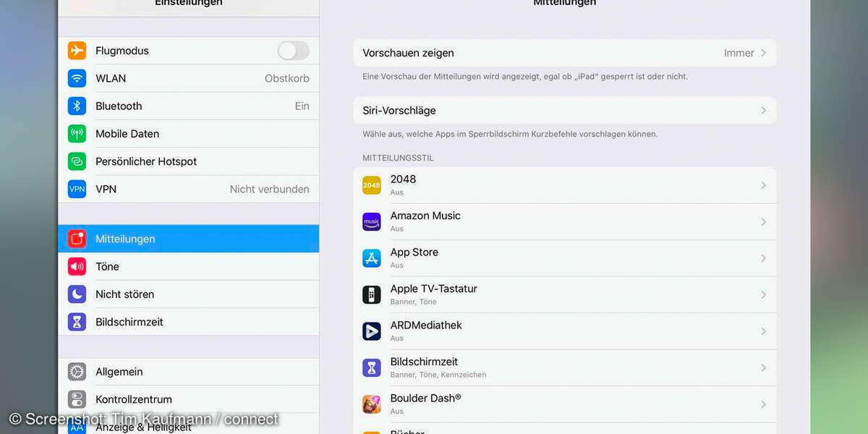Screen dimensions: 868x434
Task: Expand the Boulder Dash row chevron
Action: point(763,404)
